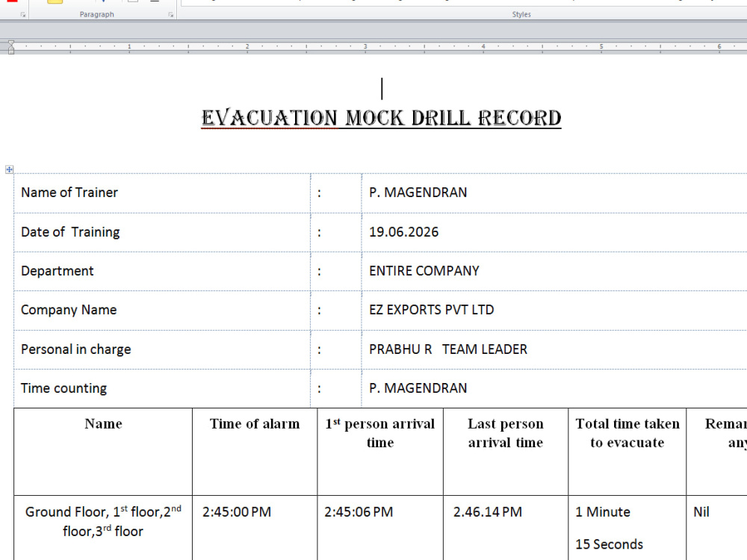Click 'EZ EXPORTS PVT LTD' value
The image size is (747, 560).
coord(431,310)
